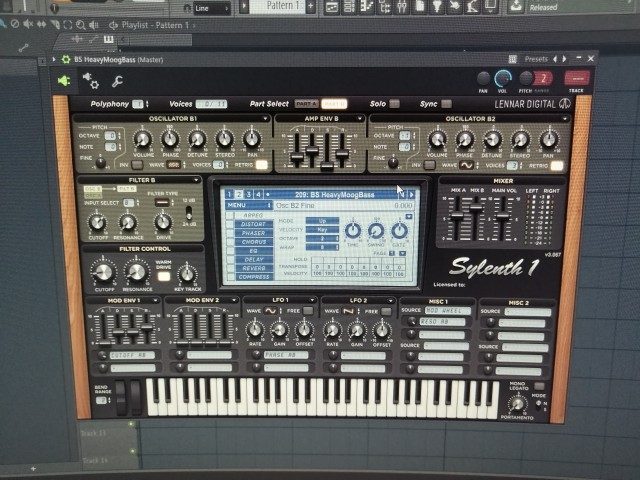The height and width of the screenshot is (480, 640).
Task: Select PART B button
Action: 334,104
